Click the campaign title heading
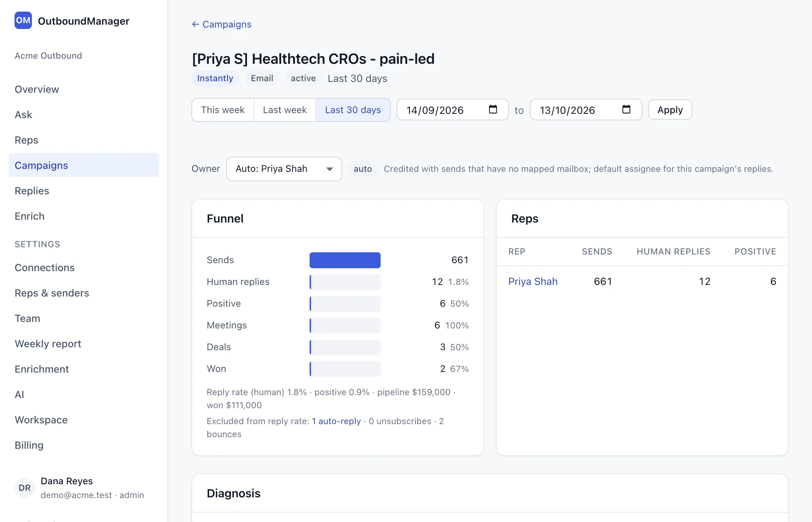 [x=313, y=59]
